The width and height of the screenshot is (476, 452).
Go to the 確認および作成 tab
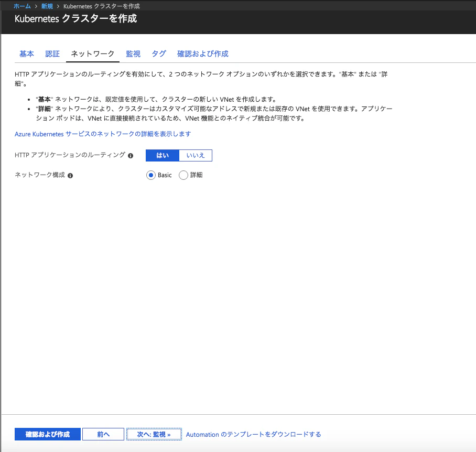coord(203,53)
